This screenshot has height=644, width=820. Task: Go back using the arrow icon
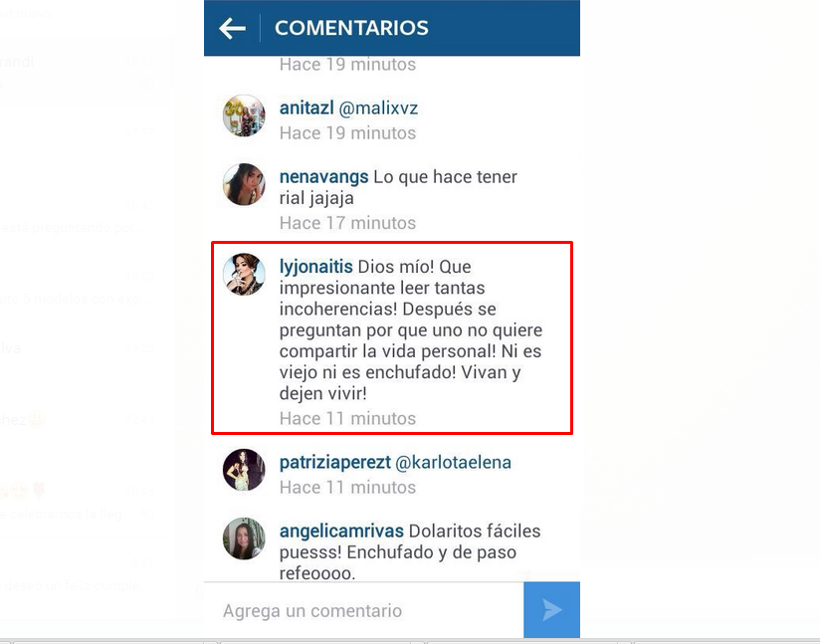pos(232,28)
